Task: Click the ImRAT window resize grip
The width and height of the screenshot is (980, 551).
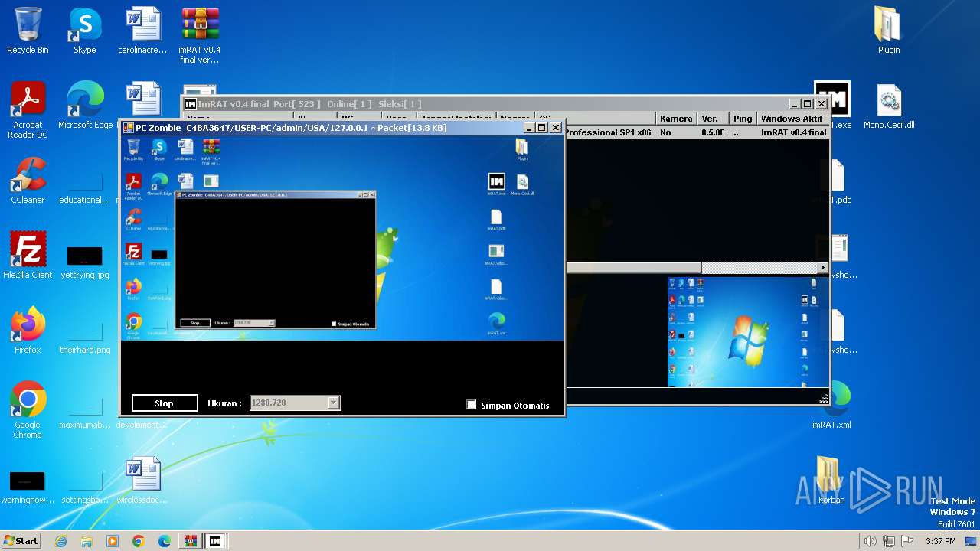Action: point(824,399)
